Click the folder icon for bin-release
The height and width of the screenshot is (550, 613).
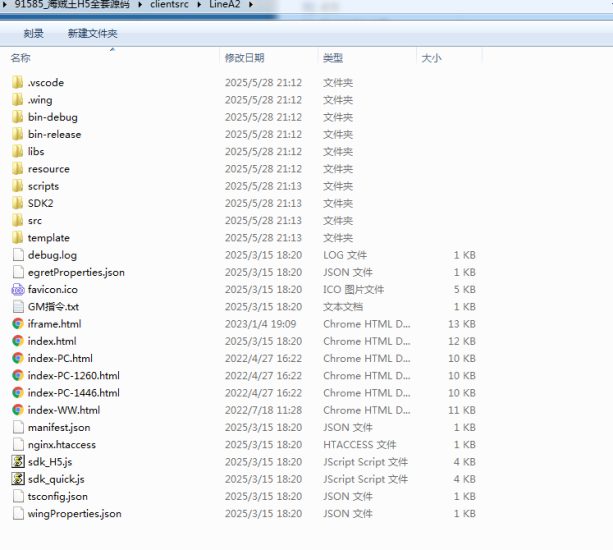(x=17, y=134)
